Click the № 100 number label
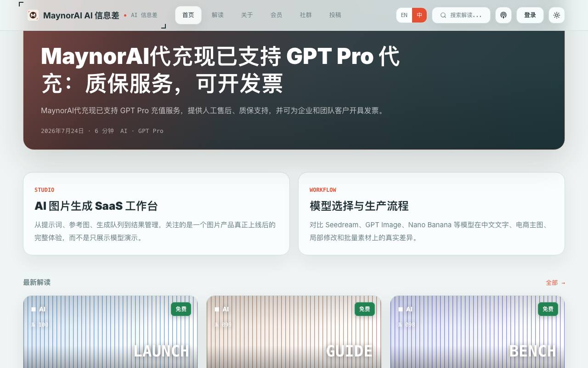Image resolution: width=588 pixels, height=368 pixels. (40, 325)
